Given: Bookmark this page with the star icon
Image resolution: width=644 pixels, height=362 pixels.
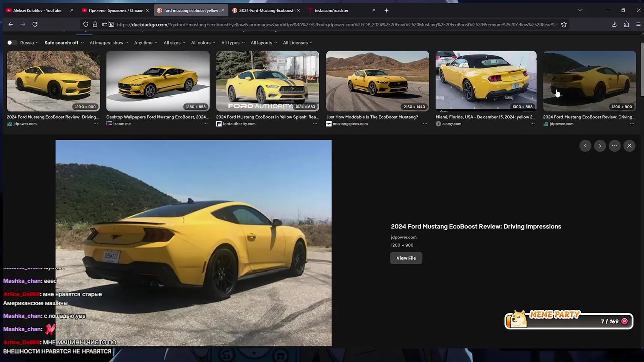Looking at the screenshot, I should pyautogui.click(x=563, y=24).
